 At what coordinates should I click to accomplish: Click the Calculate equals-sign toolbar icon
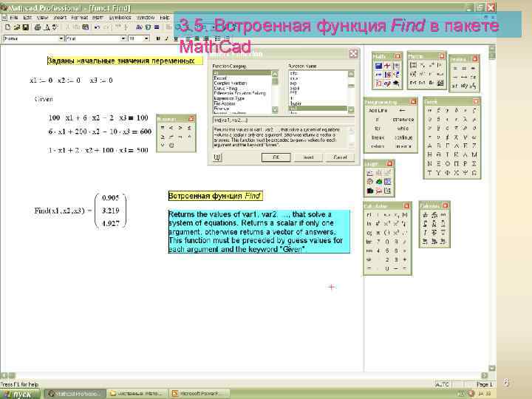[x=157, y=27]
